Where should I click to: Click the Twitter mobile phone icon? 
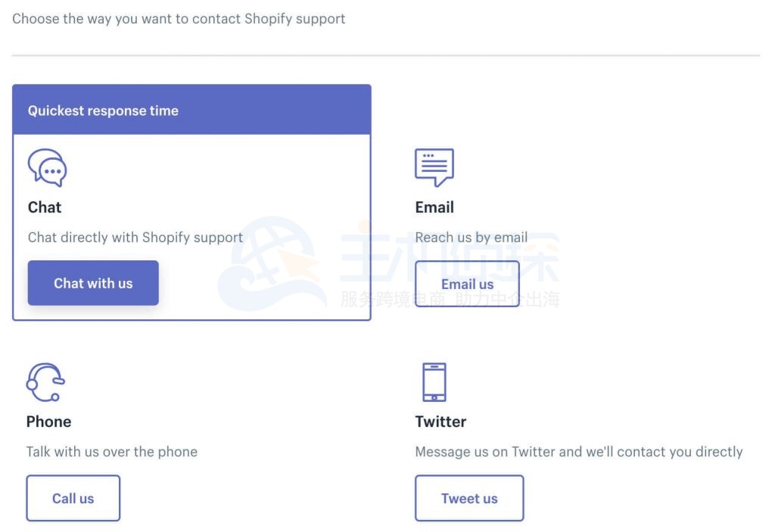[x=434, y=382]
